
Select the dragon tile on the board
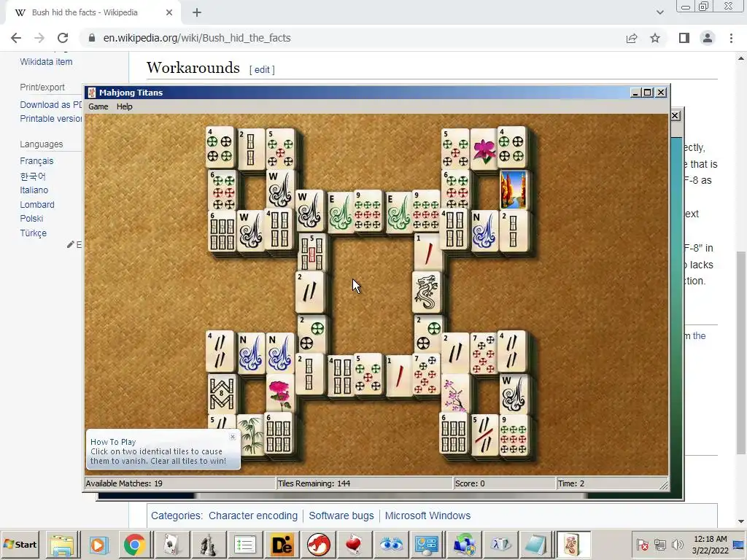coord(426,292)
